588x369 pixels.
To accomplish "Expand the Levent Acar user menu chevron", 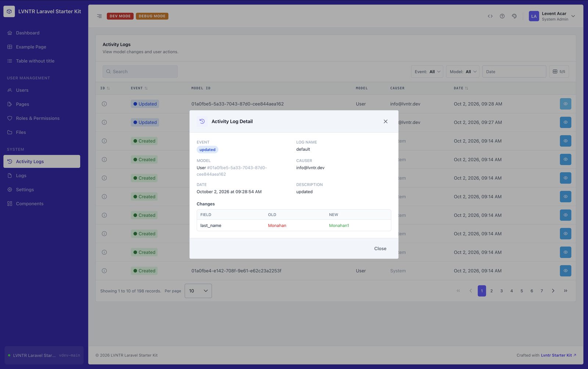I will [573, 16].
